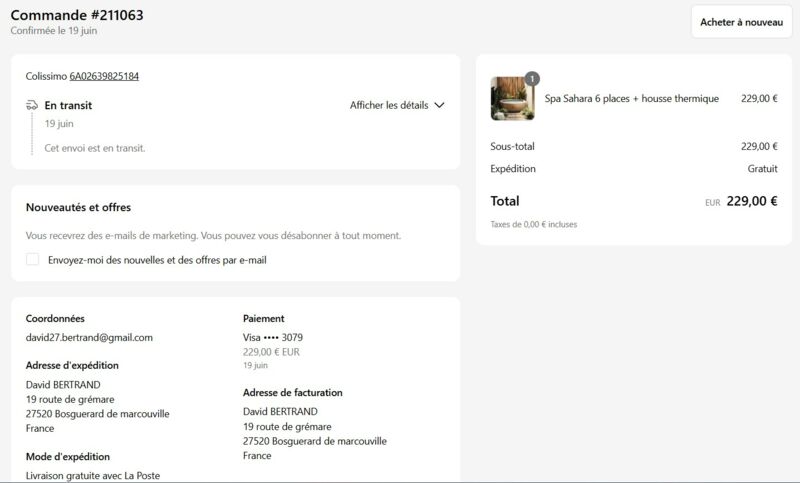This screenshot has height=483, width=800.
Task: Check the newsletter offers checkbox
Action: click(33, 259)
